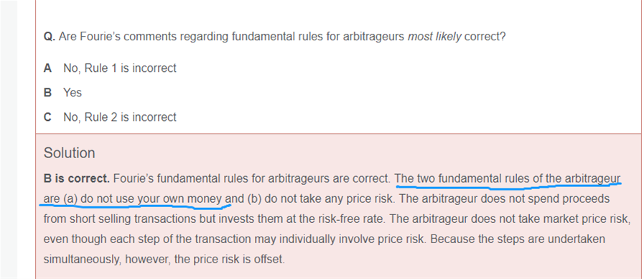Click the bold "B is correct." text
644x279 pixels.
point(76,179)
